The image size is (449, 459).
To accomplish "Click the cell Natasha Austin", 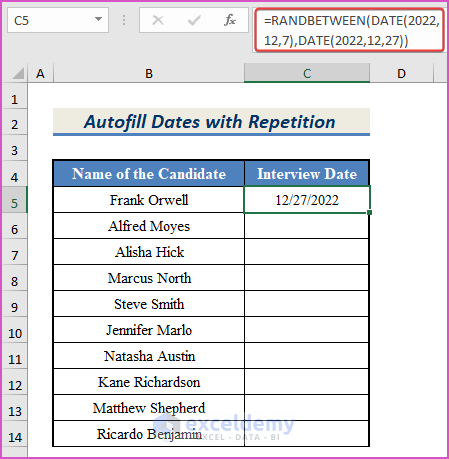I will pos(149,356).
